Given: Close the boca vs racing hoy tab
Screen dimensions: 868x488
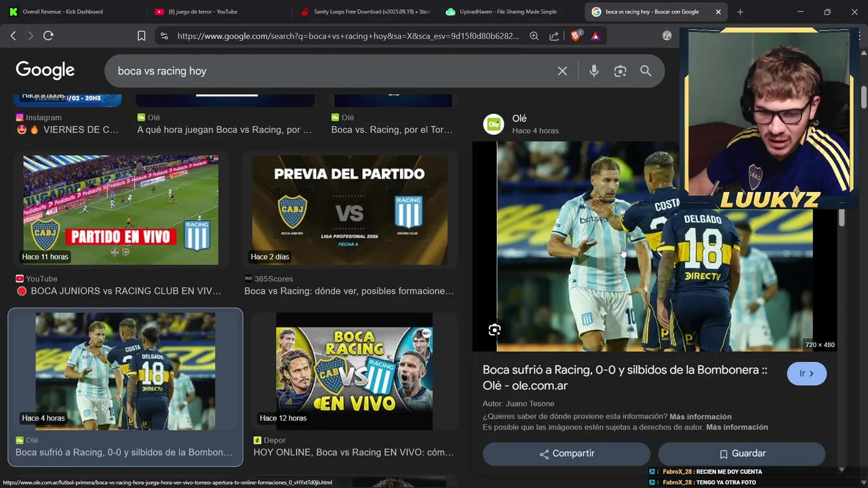Looking at the screenshot, I should (x=718, y=12).
